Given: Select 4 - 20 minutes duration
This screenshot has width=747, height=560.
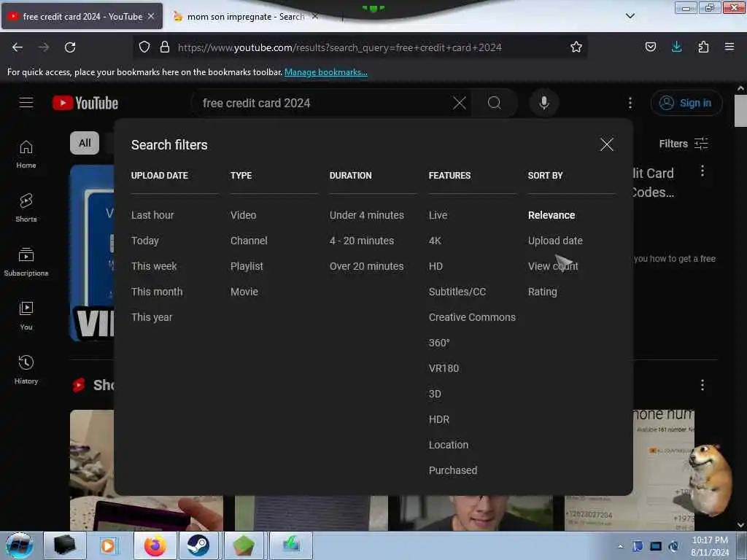Looking at the screenshot, I should 362,241.
